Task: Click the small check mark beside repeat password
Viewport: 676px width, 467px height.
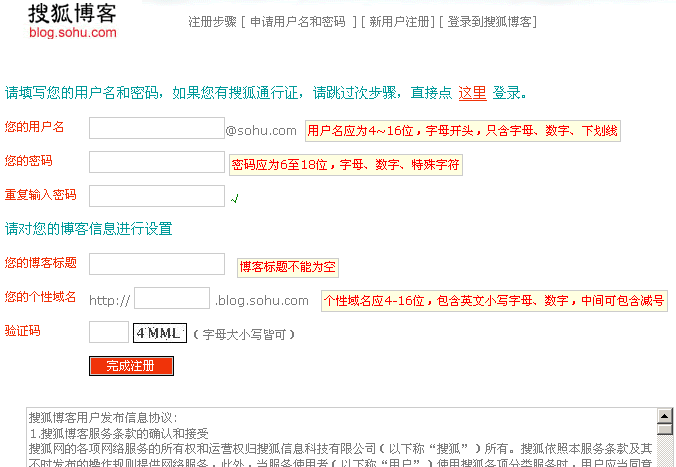Action: (x=234, y=198)
